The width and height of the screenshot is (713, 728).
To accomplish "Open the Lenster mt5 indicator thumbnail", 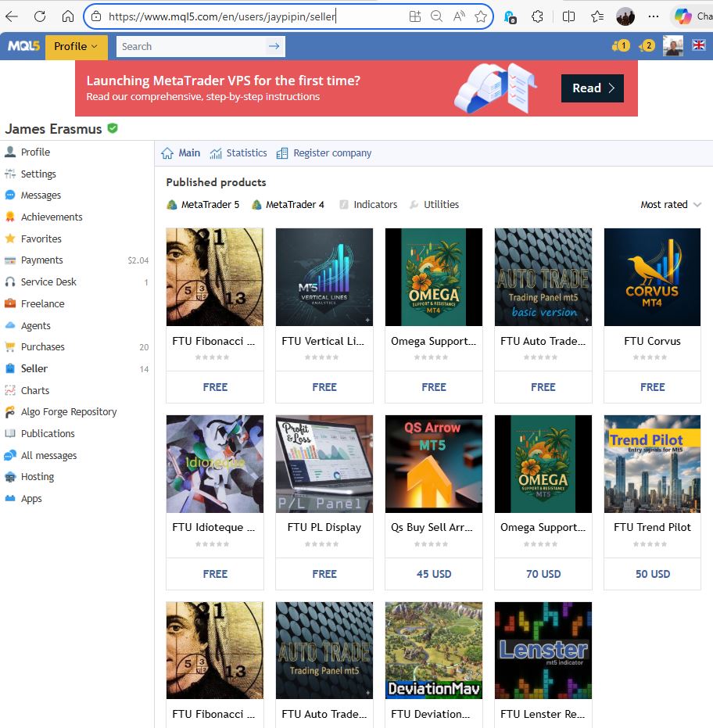I will tap(543, 651).
